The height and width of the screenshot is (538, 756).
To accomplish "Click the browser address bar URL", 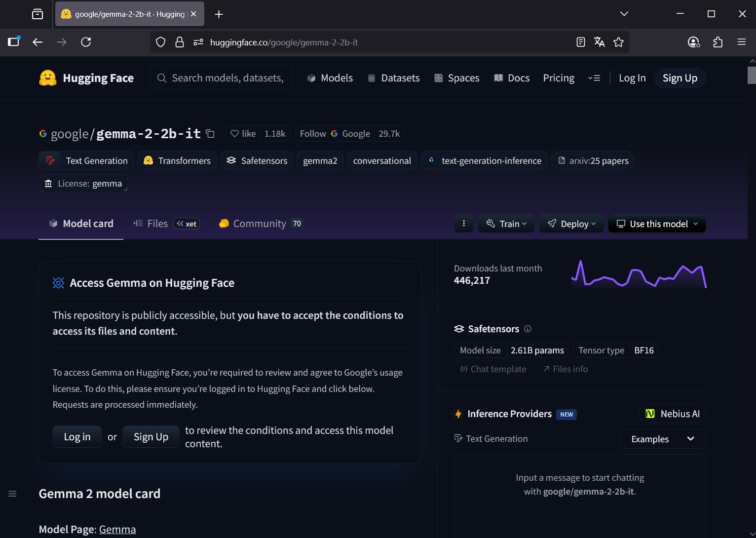I will tap(284, 42).
